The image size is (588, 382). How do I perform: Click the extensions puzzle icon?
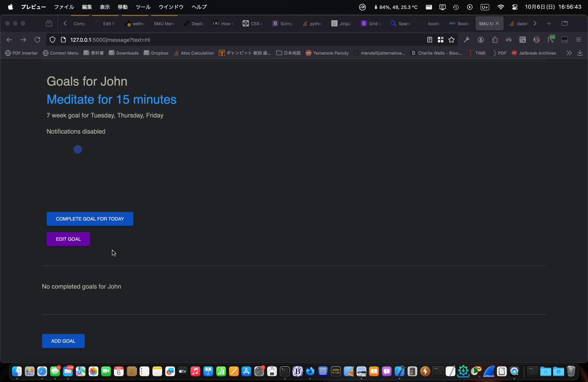pyautogui.click(x=495, y=40)
